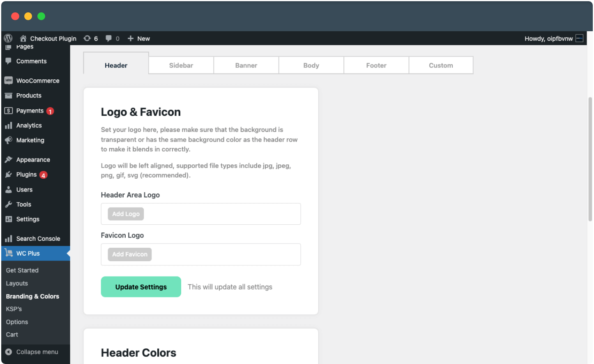Switch to the Banner tab
The height and width of the screenshot is (364, 594).
[x=246, y=65]
